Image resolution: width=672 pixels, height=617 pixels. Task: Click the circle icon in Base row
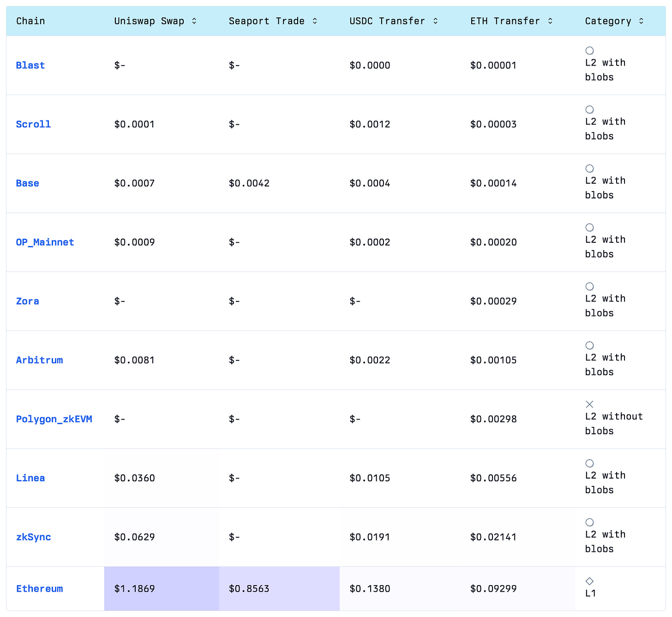(x=589, y=169)
